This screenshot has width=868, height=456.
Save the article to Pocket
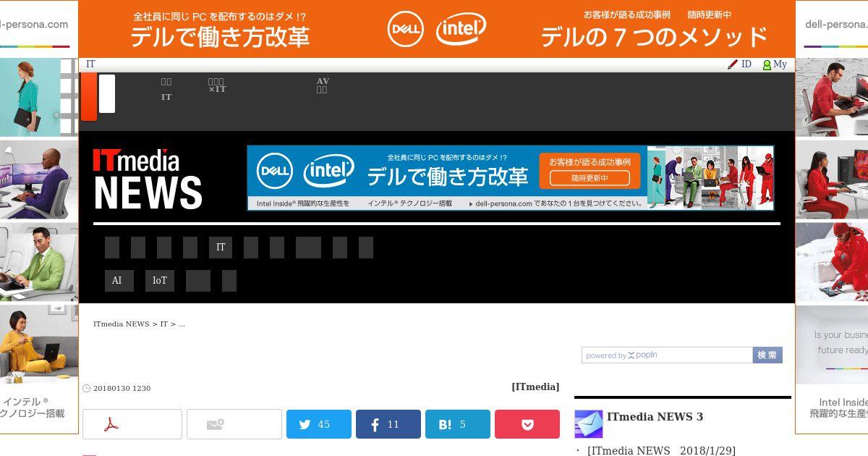(527, 424)
